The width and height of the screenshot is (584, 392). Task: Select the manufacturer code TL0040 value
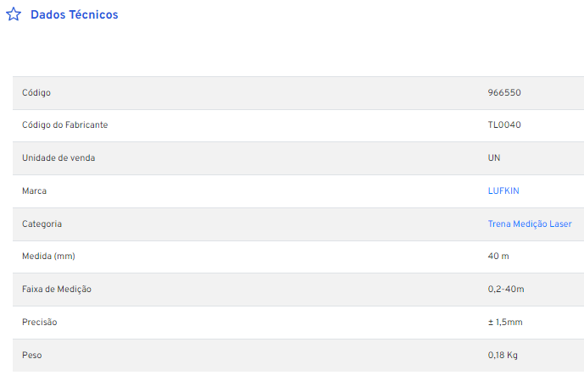point(504,125)
